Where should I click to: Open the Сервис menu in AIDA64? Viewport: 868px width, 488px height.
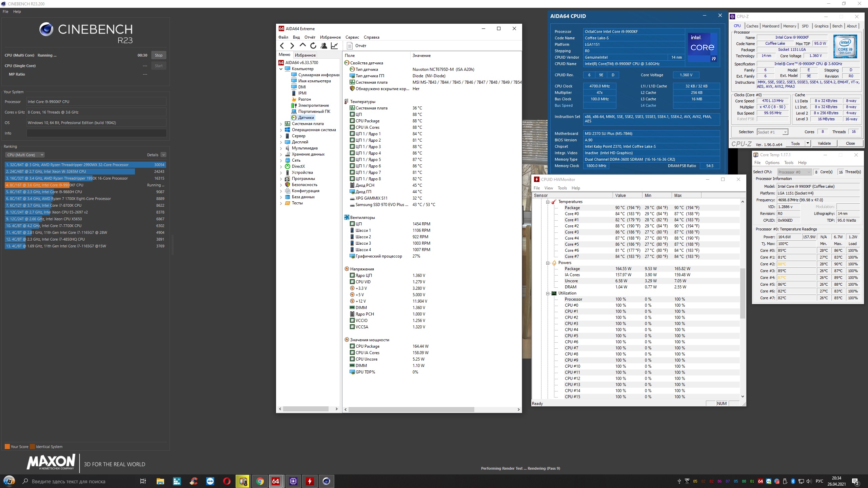tap(352, 37)
